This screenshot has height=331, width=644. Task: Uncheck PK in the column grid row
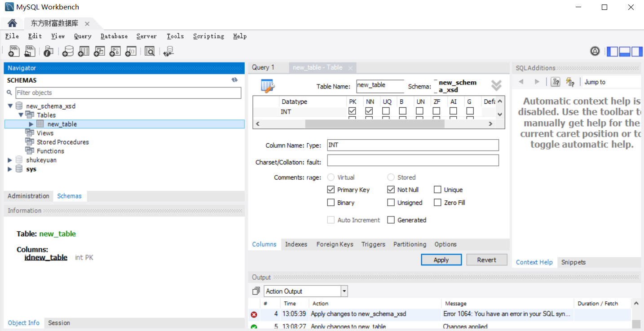click(x=352, y=111)
